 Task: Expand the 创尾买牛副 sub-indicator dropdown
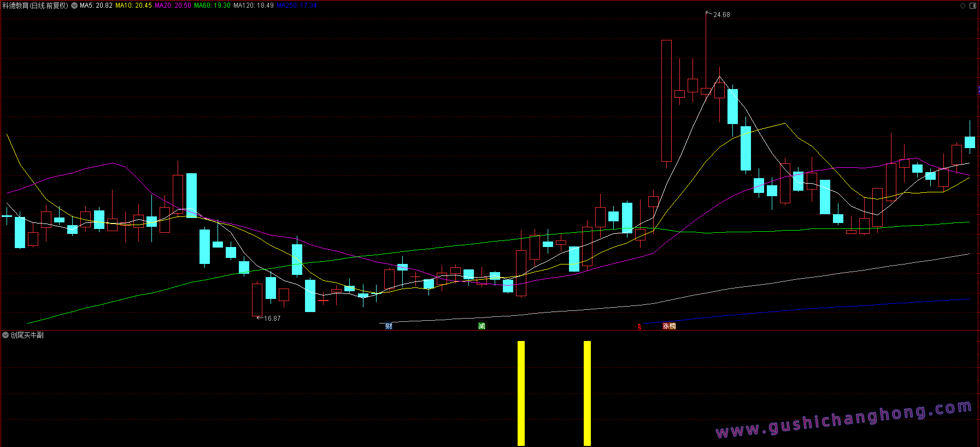[x=5, y=335]
